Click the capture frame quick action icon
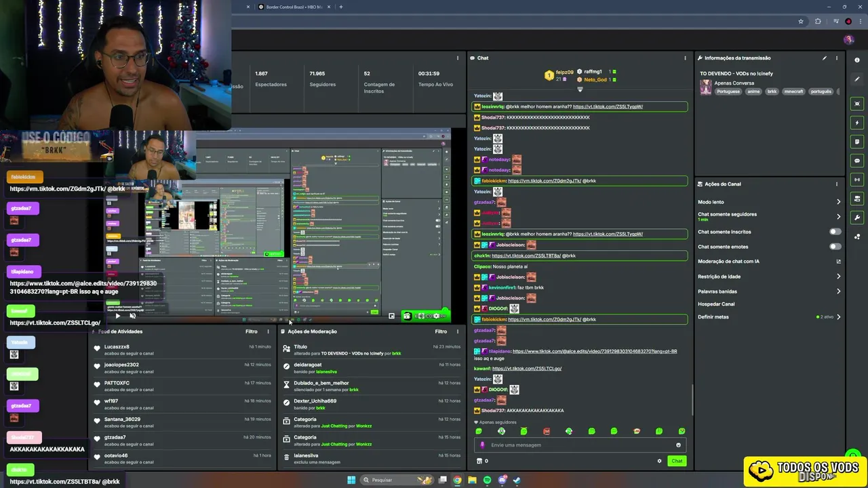The image size is (868, 488). pos(857,104)
